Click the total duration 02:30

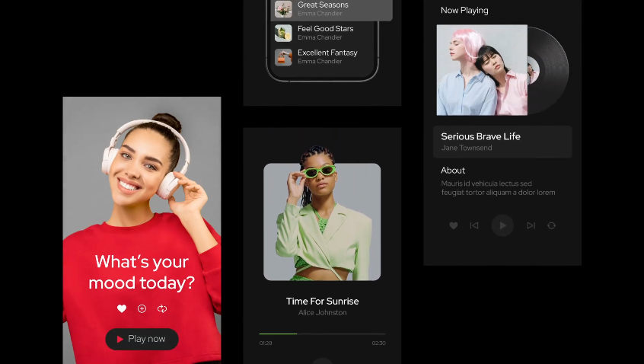(x=378, y=343)
